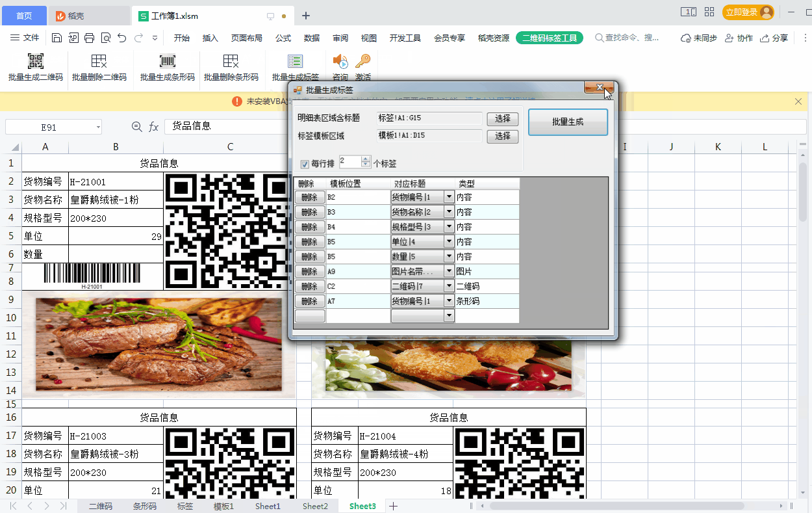The height and width of the screenshot is (513, 812).
Task: Expand the 规格型号 |3 dropdown
Action: pos(448,226)
